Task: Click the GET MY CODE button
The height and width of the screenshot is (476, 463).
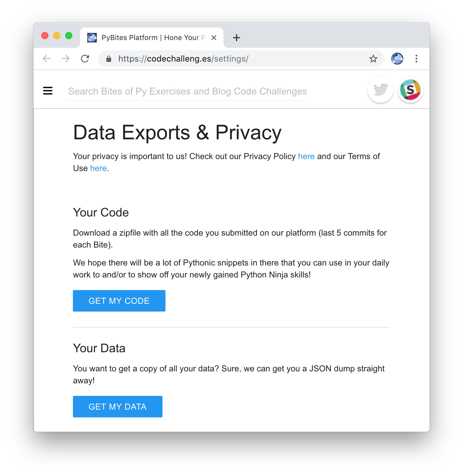Action: [119, 301]
